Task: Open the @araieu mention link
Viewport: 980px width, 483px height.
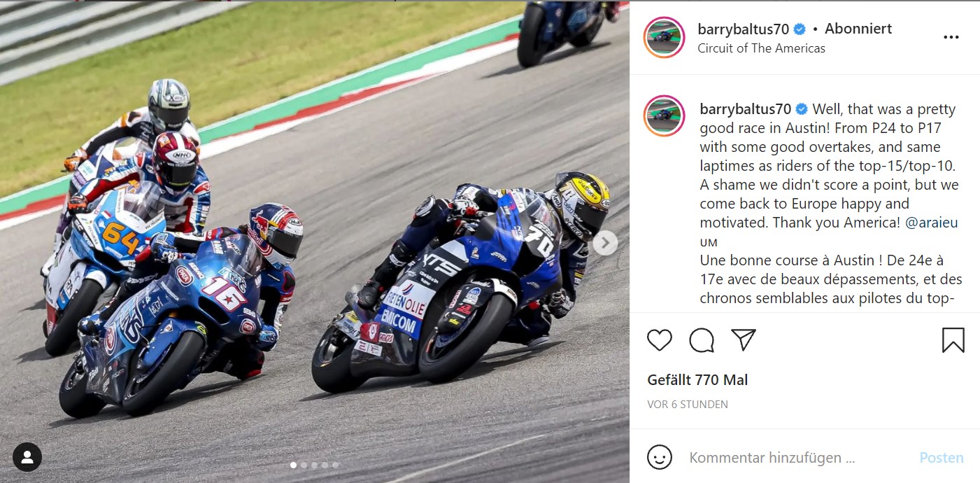Action: click(x=932, y=223)
